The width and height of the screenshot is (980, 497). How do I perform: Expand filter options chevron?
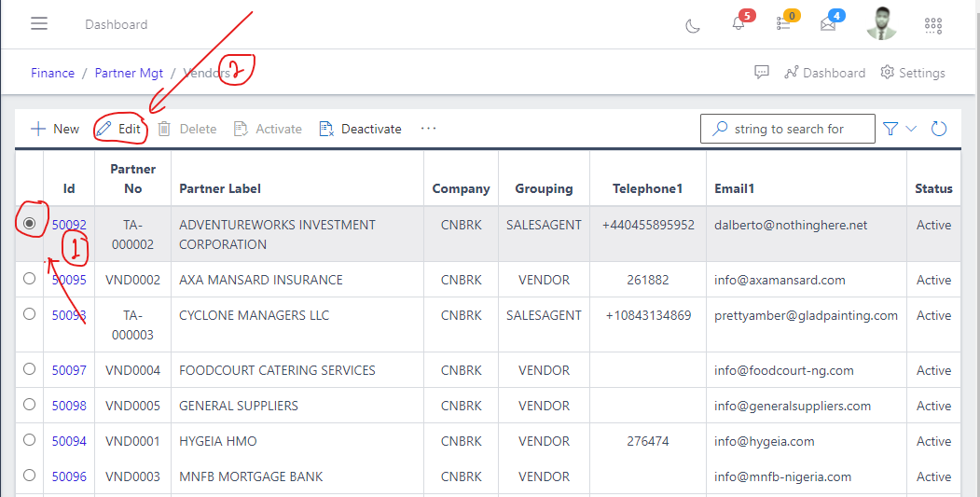click(911, 129)
